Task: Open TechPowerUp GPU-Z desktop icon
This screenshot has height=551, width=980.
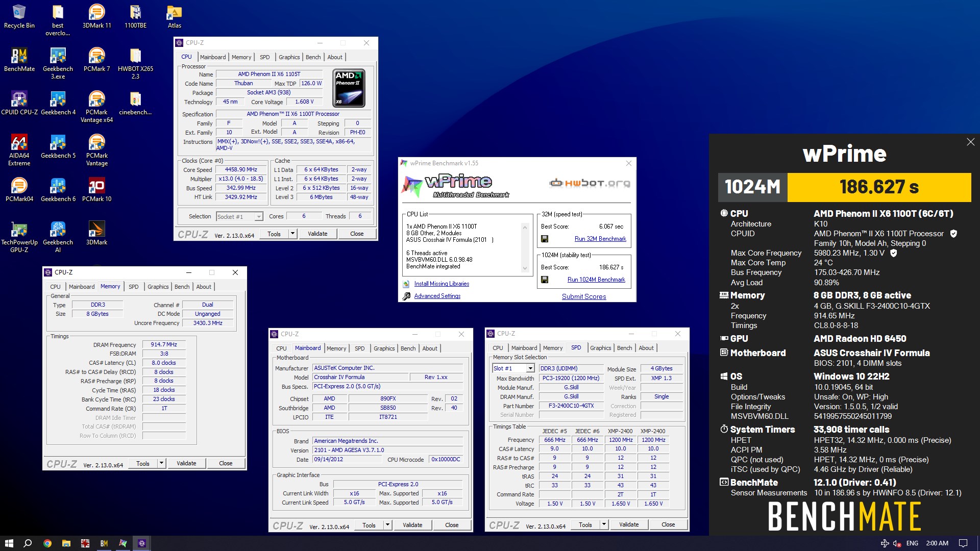Action: coord(19,237)
